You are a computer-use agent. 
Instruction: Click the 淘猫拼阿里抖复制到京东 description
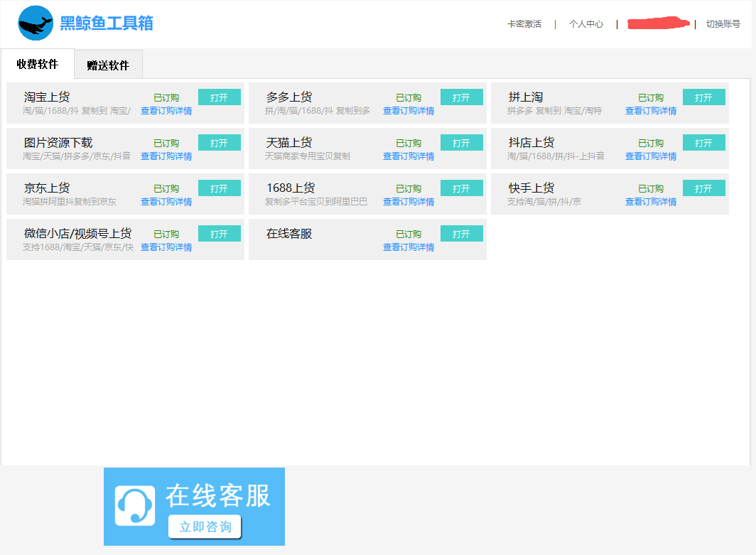[x=70, y=202]
